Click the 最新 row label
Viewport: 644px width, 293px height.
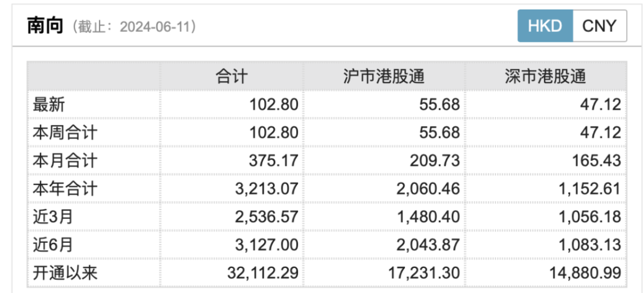pos(49,104)
